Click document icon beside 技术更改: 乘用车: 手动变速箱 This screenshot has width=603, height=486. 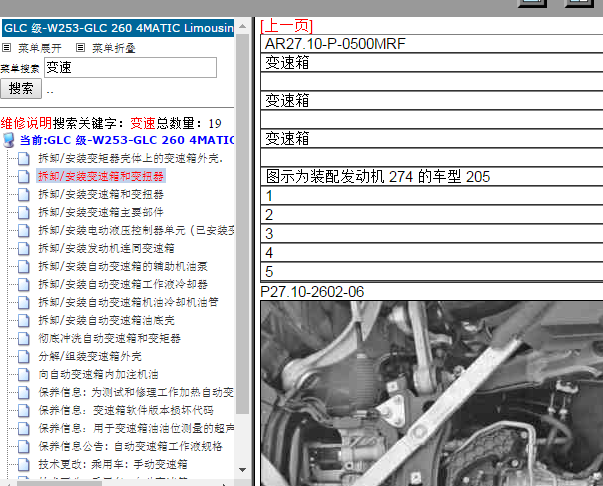(x=23, y=465)
